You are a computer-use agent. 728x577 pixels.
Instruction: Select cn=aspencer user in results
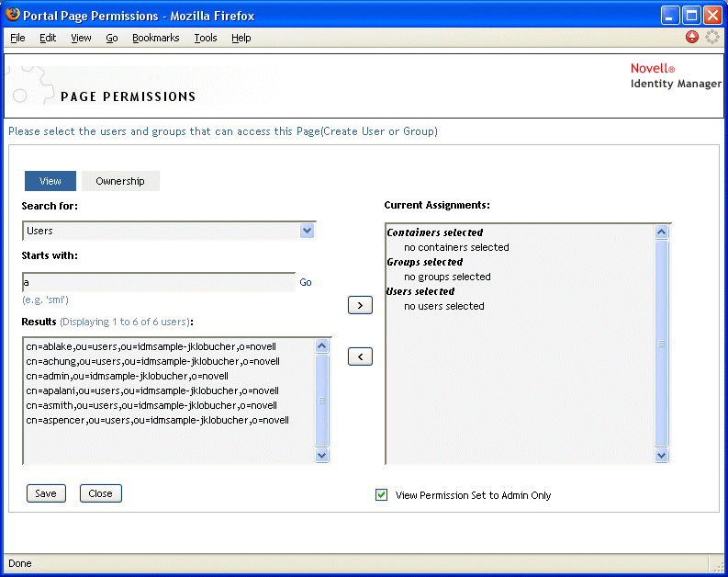pyautogui.click(x=157, y=420)
